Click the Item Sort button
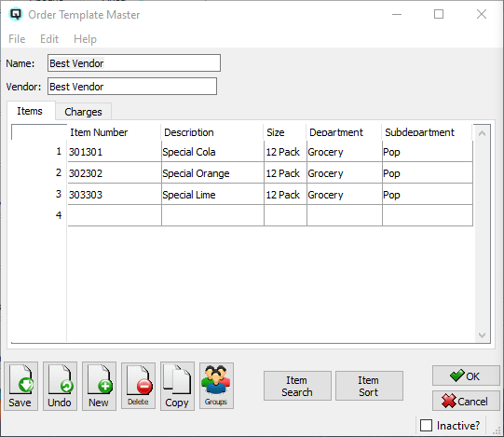Viewport: 504px width, 437px height. point(369,386)
